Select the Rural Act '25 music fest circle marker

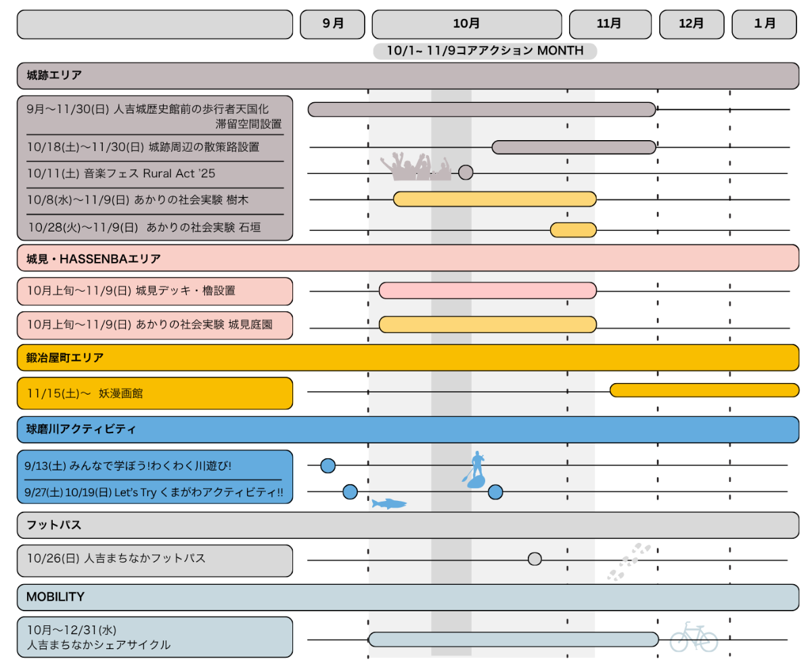pos(466,173)
